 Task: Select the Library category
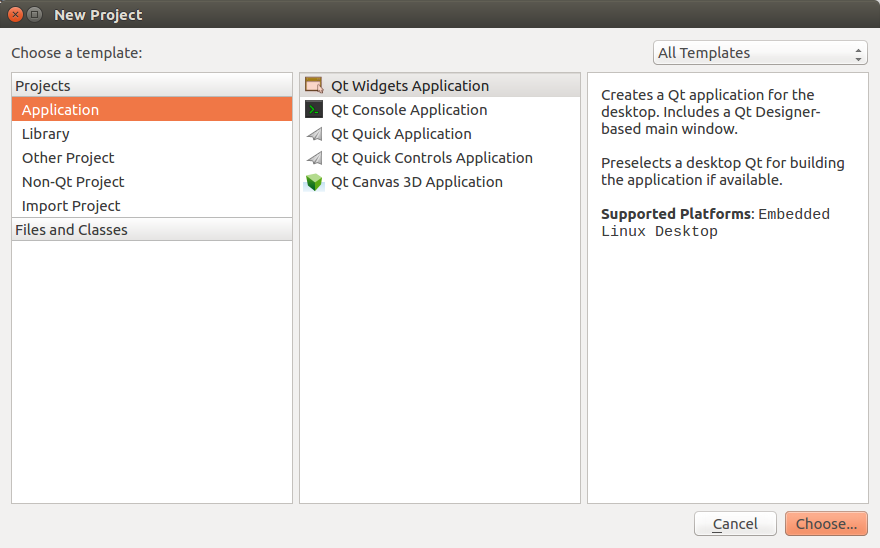click(46, 134)
